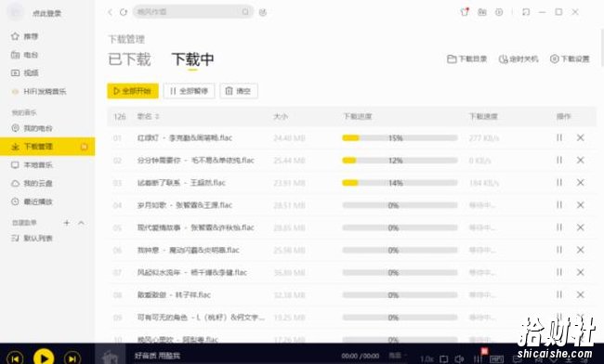Pause the row 08 queued download
604x364 pixels.
[x=559, y=294]
